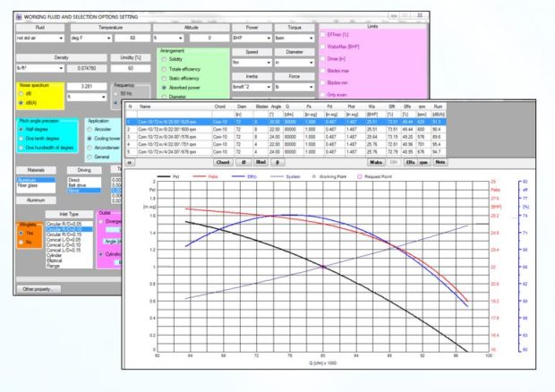Click the Blad blades sort button

click(x=258, y=163)
